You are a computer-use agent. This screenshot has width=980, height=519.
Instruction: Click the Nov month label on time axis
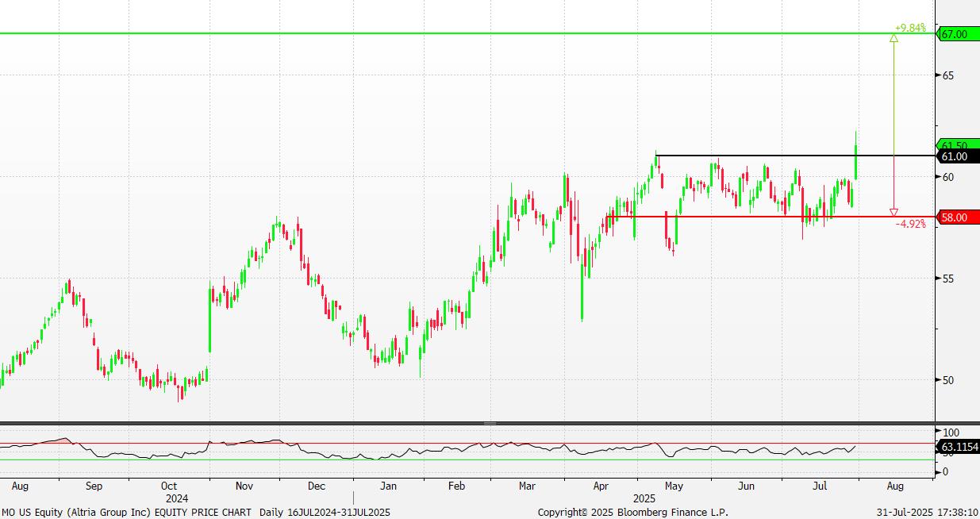click(244, 486)
